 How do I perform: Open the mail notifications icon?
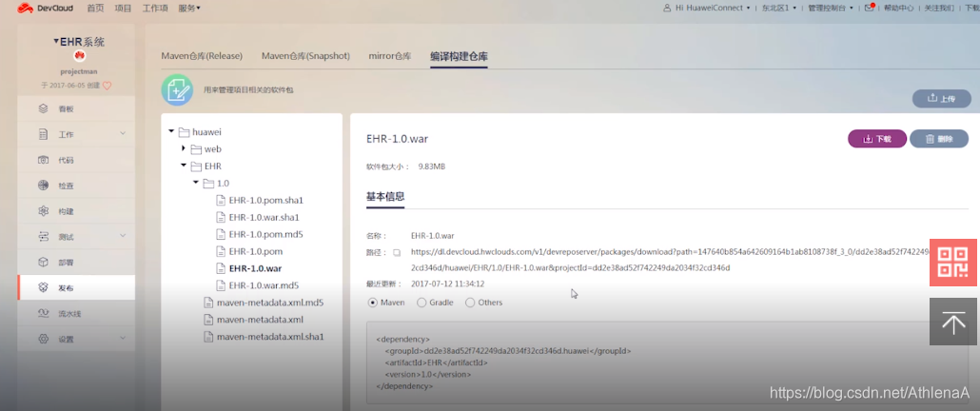click(870, 8)
